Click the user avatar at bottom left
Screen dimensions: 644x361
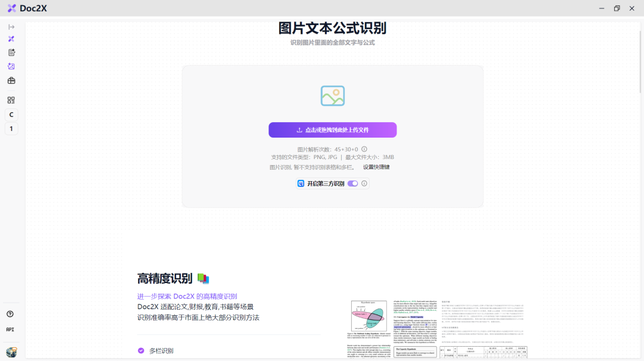tap(11, 352)
